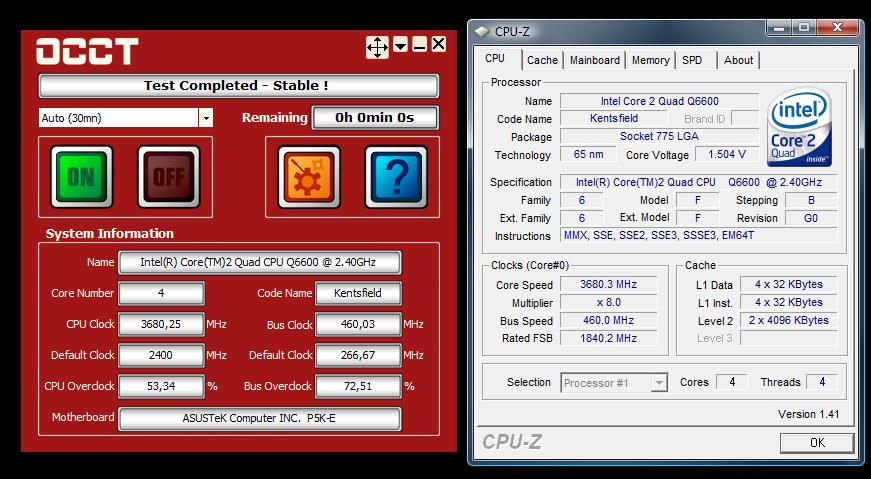The height and width of the screenshot is (479, 871).
Task: Click the OCCT Name field showing Q6600 CPU
Action: (259, 262)
